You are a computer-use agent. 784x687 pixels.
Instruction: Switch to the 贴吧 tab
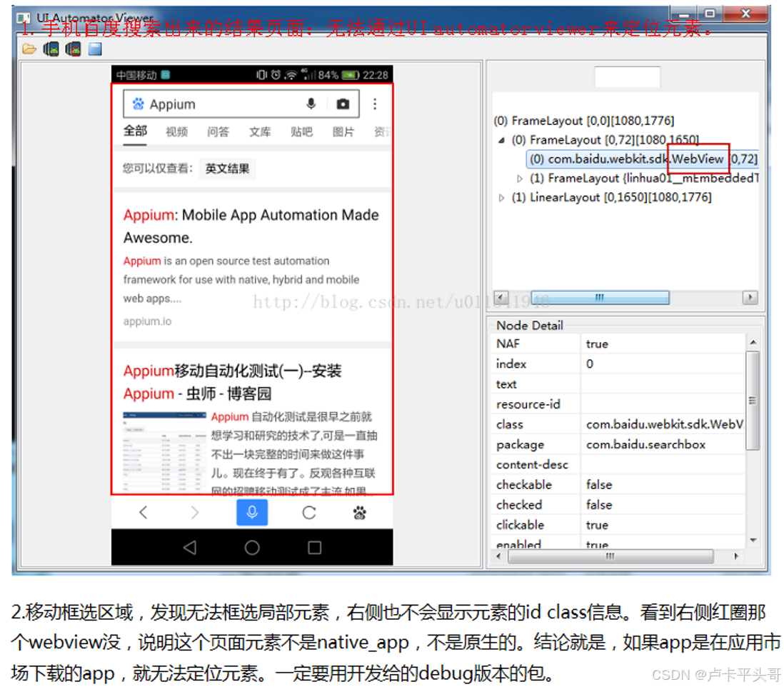(x=301, y=132)
